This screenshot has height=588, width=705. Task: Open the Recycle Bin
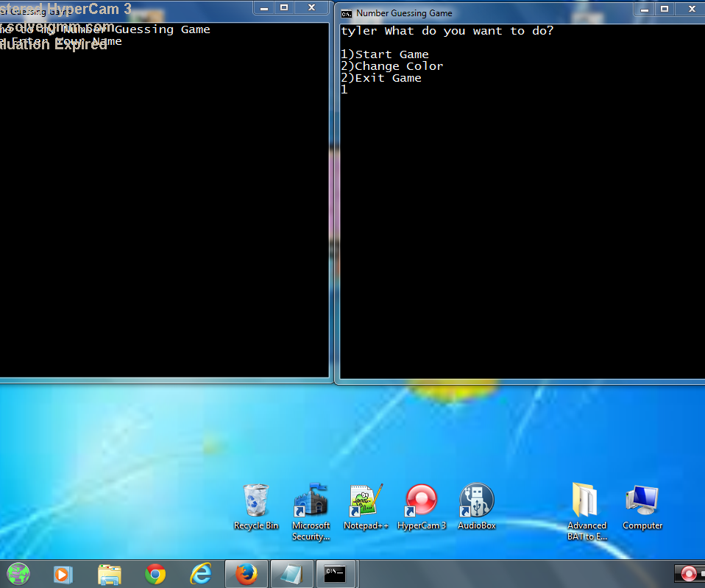pos(255,500)
